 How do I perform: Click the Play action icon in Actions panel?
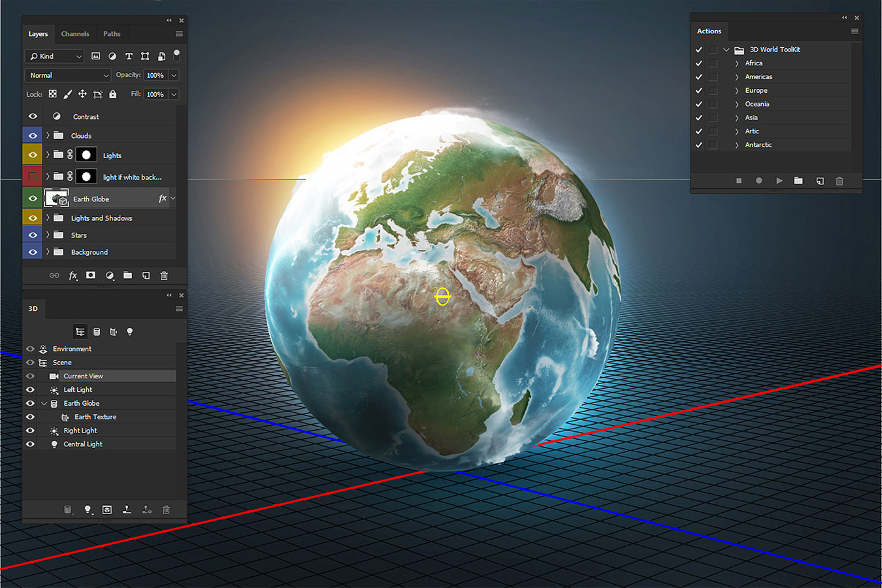(779, 181)
